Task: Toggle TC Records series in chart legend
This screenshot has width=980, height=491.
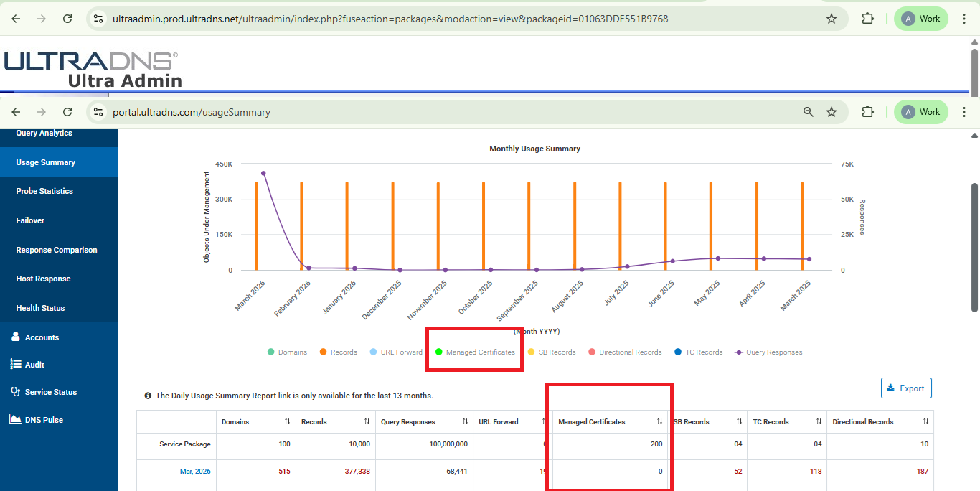Action: pos(698,352)
